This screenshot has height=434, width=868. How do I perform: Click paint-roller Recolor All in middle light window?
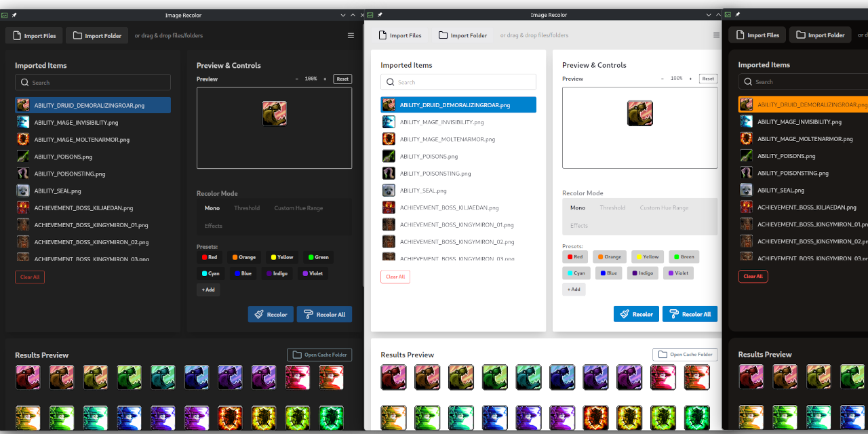(x=690, y=314)
